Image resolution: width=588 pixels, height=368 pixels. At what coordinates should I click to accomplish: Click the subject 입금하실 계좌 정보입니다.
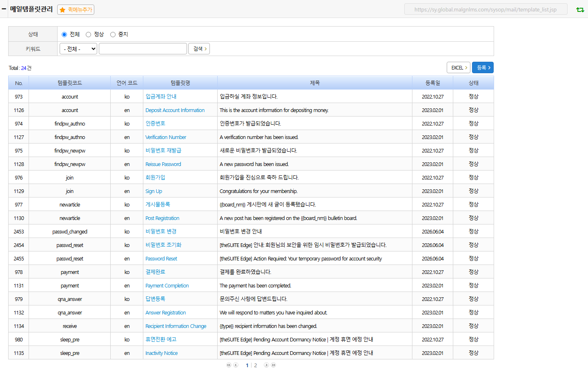249,96
